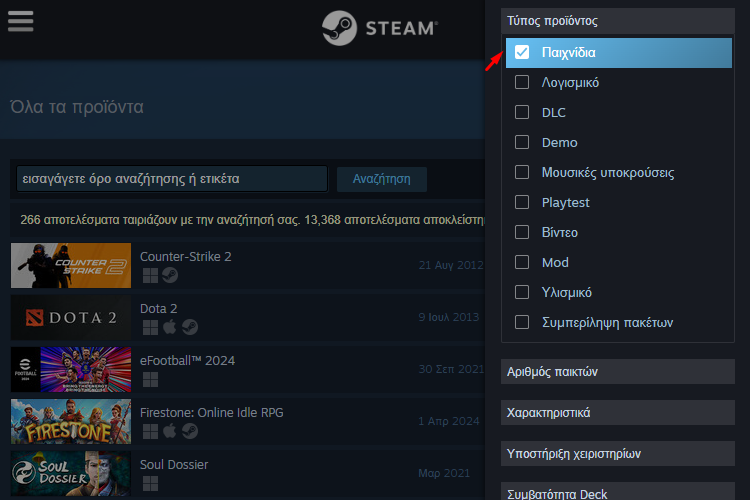Click the 30 Σεπ 2021 release date

[x=451, y=369]
